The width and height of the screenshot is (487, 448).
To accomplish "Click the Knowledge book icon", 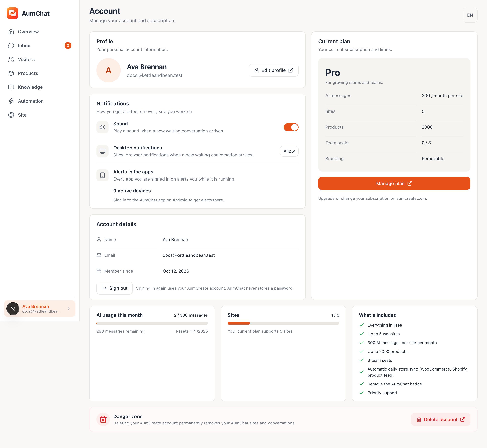I will 11,87.
